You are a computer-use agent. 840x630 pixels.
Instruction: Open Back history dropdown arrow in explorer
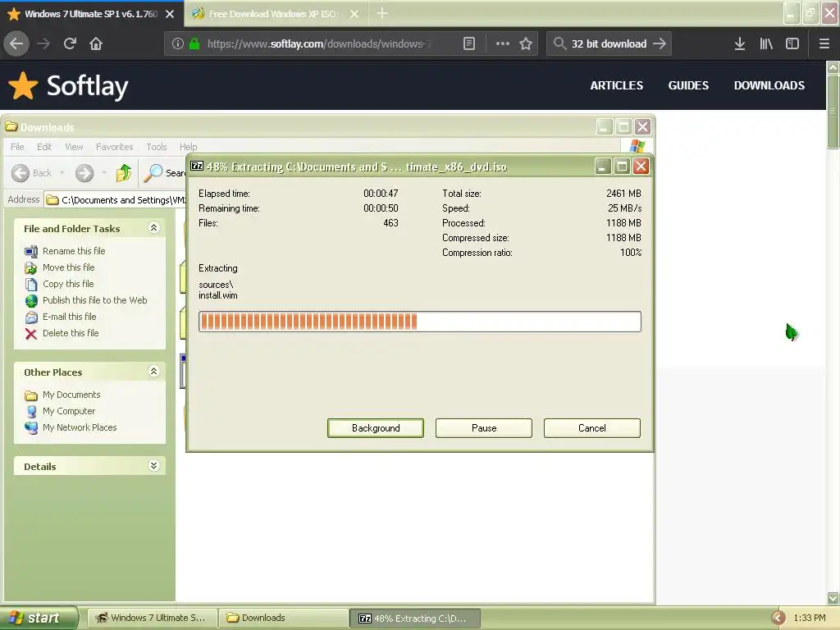tap(62, 173)
